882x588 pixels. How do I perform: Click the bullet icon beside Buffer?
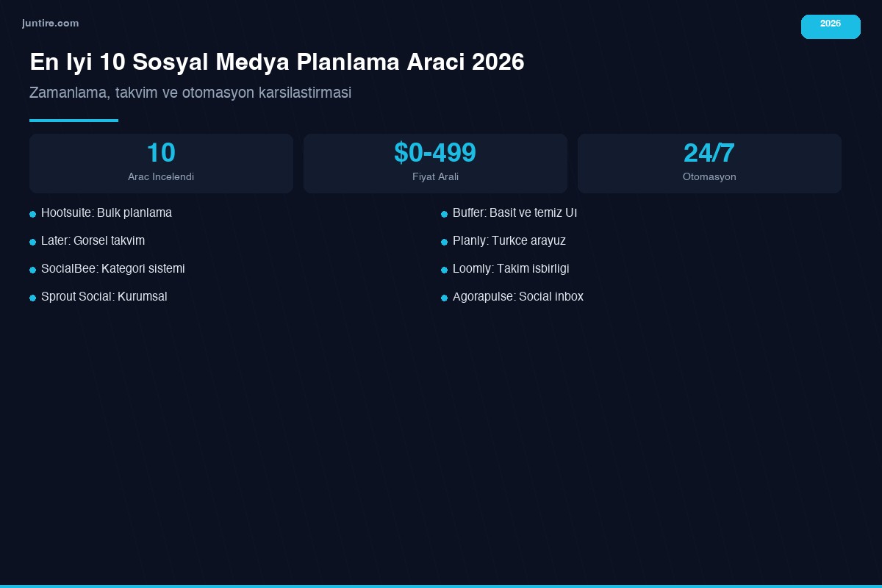click(444, 215)
